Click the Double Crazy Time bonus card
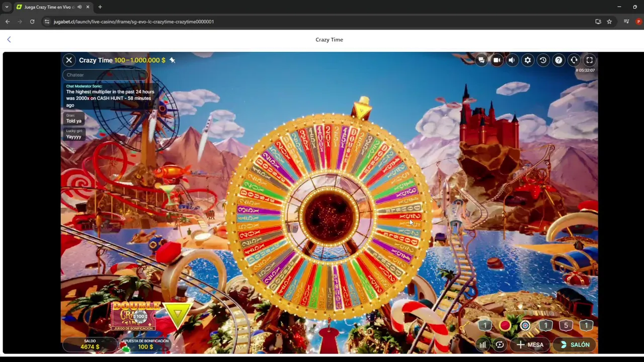 coord(135,316)
